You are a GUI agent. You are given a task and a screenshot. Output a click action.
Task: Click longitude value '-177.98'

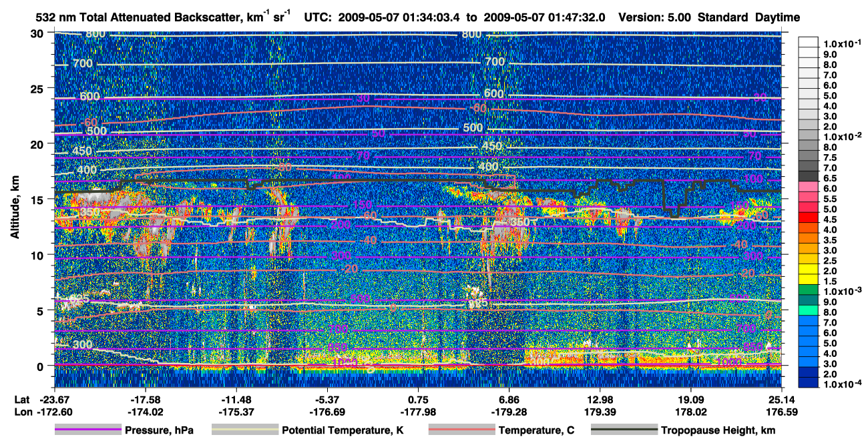417,412
